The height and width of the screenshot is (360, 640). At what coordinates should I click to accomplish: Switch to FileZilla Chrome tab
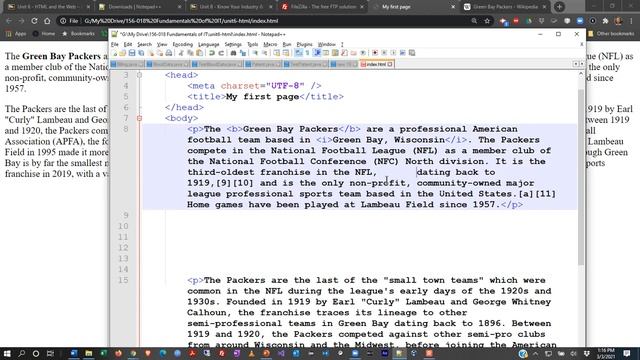(x=323, y=7)
